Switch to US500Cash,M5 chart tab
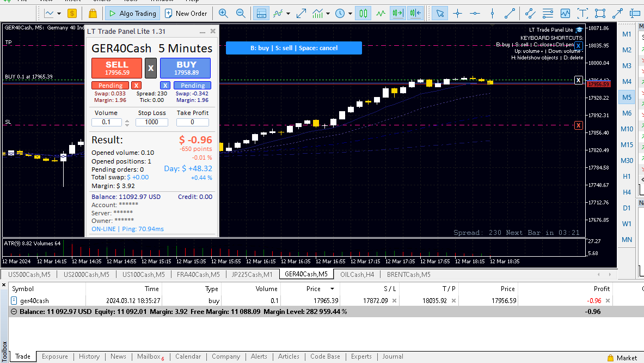 click(x=29, y=274)
